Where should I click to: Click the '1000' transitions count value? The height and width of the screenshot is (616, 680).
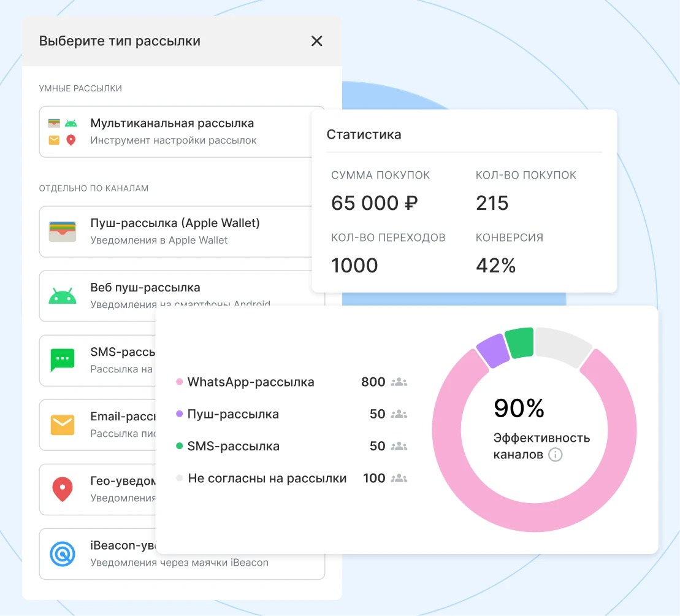[x=355, y=266]
